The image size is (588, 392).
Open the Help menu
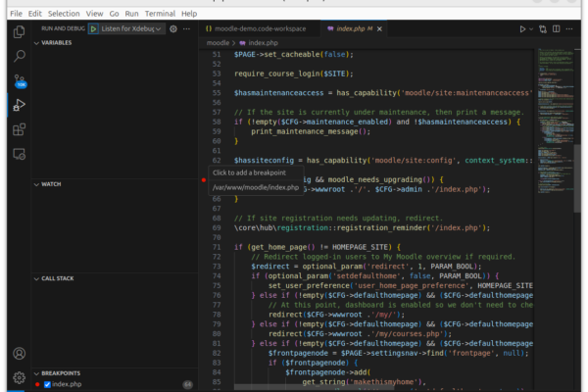[x=189, y=14]
